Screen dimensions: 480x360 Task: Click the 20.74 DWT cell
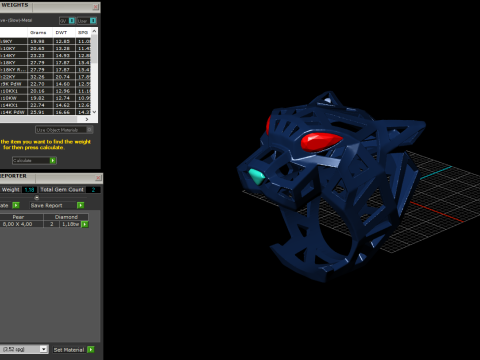click(64, 77)
